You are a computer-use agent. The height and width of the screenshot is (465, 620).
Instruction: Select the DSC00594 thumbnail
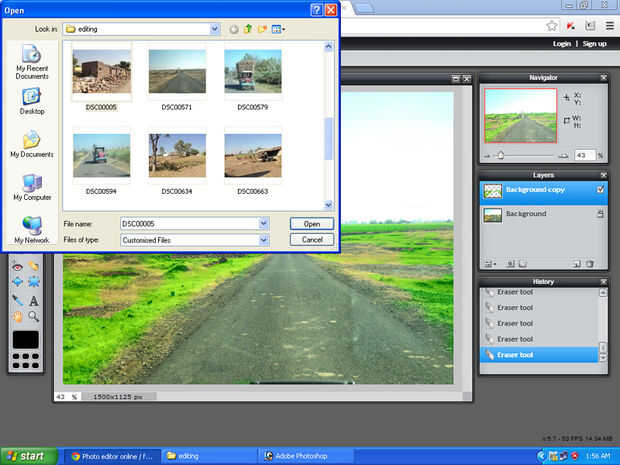(x=102, y=155)
